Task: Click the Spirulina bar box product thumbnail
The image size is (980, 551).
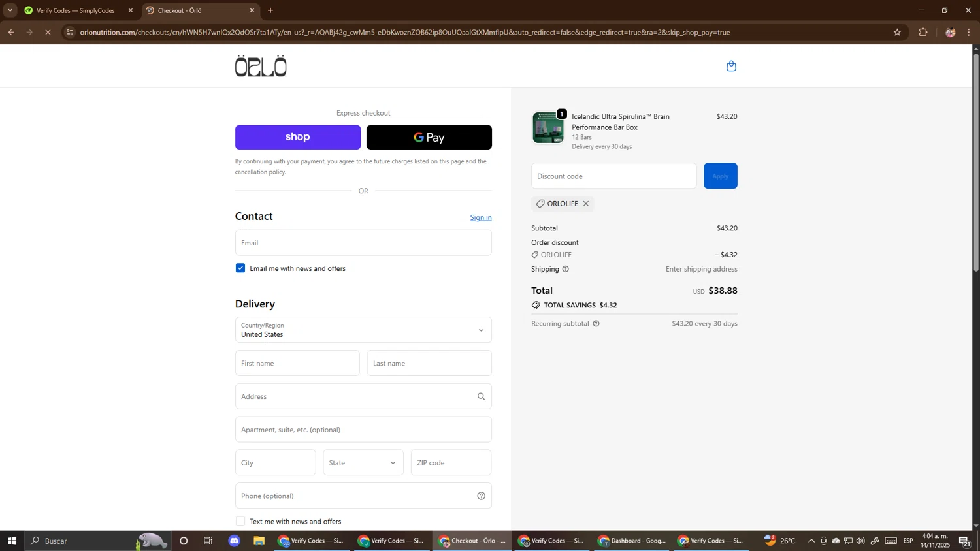Action: tap(548, 127)
